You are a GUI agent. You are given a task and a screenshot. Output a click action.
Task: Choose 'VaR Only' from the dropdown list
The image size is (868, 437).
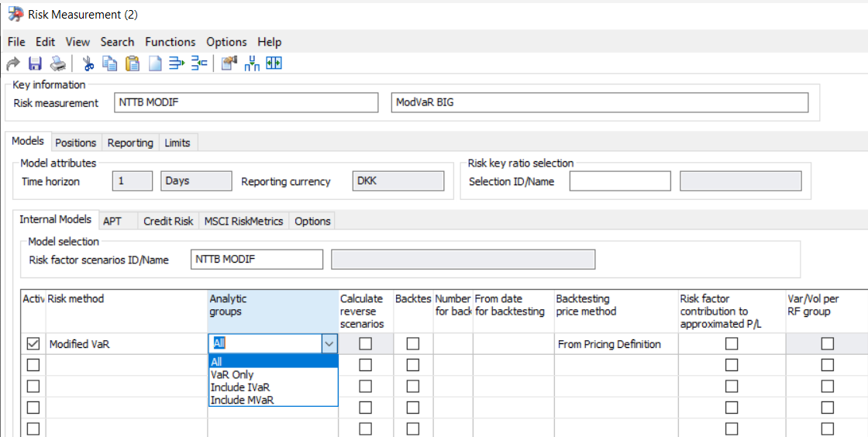(232, 374)
